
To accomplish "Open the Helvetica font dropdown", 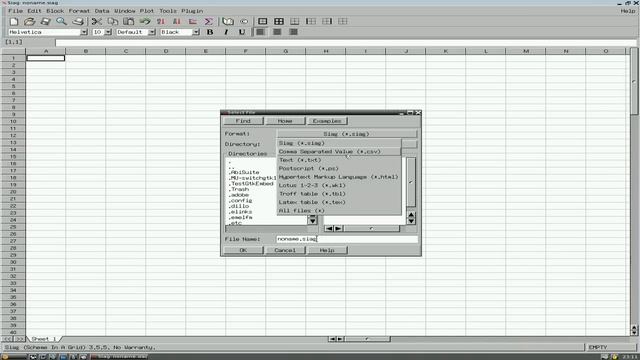I will tap(84, 32).
